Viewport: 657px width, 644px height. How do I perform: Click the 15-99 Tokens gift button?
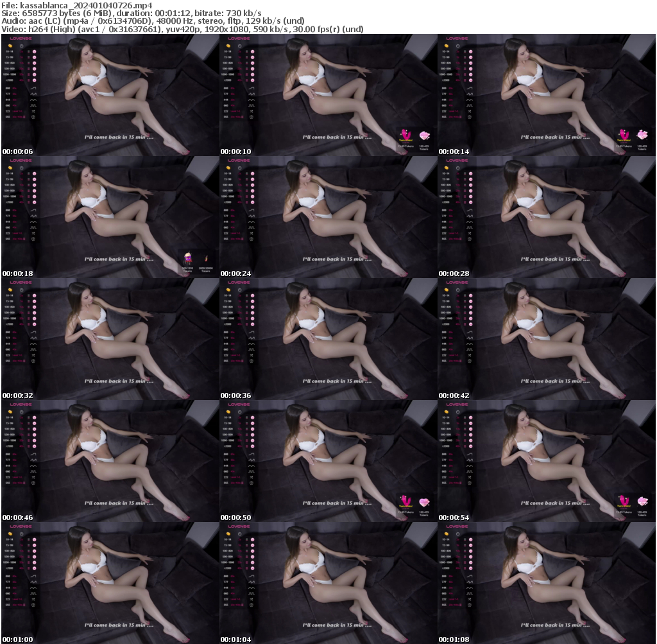[405, 146]
